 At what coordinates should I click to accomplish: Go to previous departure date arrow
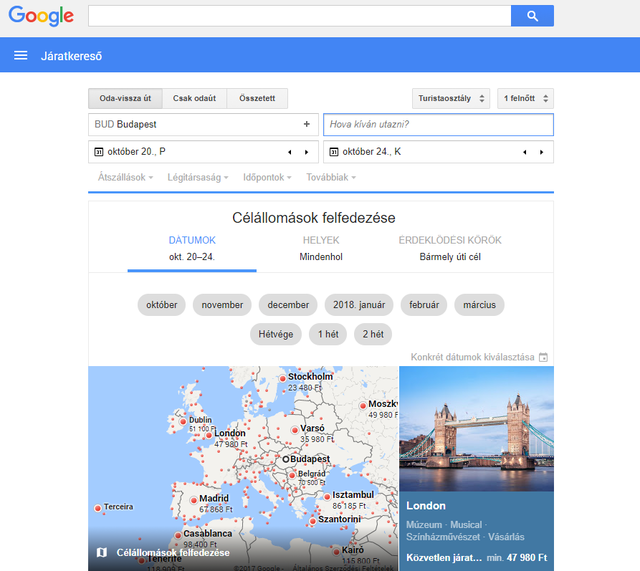point(290,152)
